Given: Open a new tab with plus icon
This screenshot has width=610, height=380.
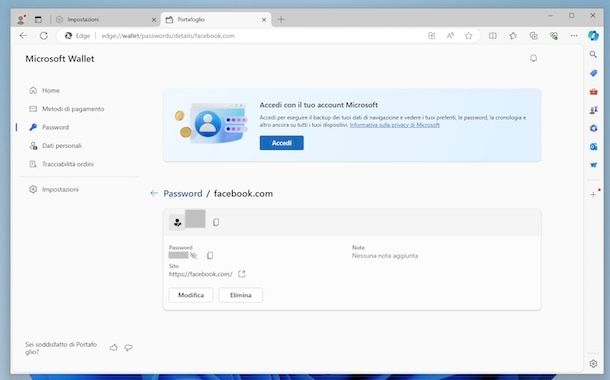Looking at the screenshot, I should coord(281,19).
